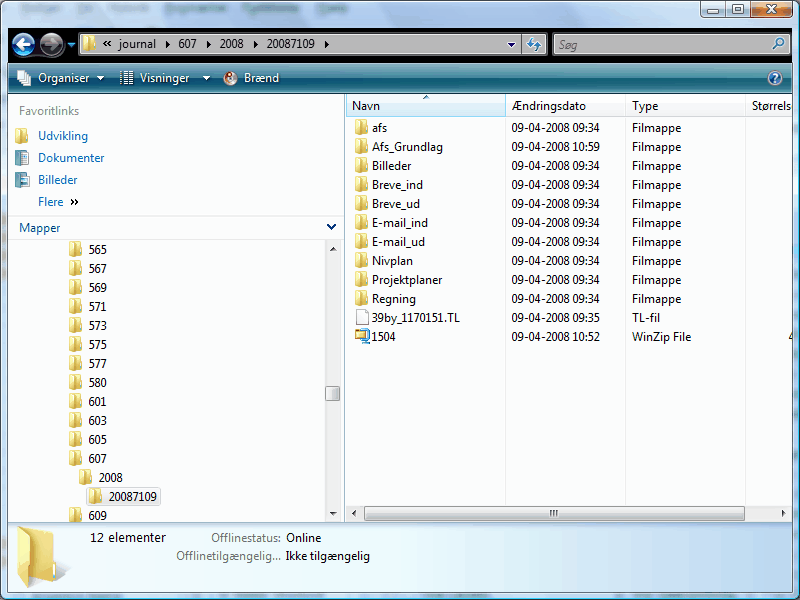The image size is (800, 600).
Task: Select the 2008 subfolder in tree
Action: click(x=111, y=478)
